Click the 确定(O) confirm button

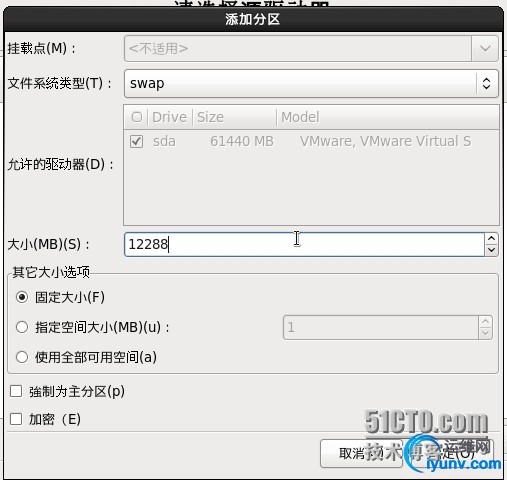point(451,453)
